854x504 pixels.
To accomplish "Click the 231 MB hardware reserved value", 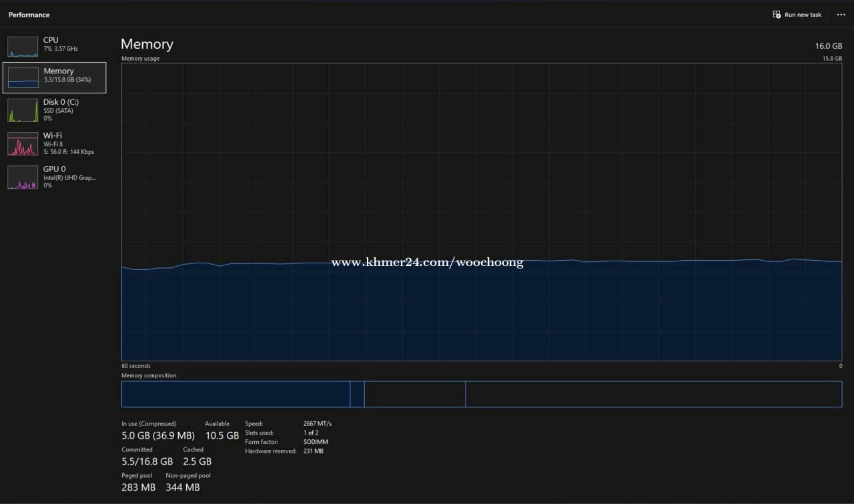I will click(x=314, y=451).
